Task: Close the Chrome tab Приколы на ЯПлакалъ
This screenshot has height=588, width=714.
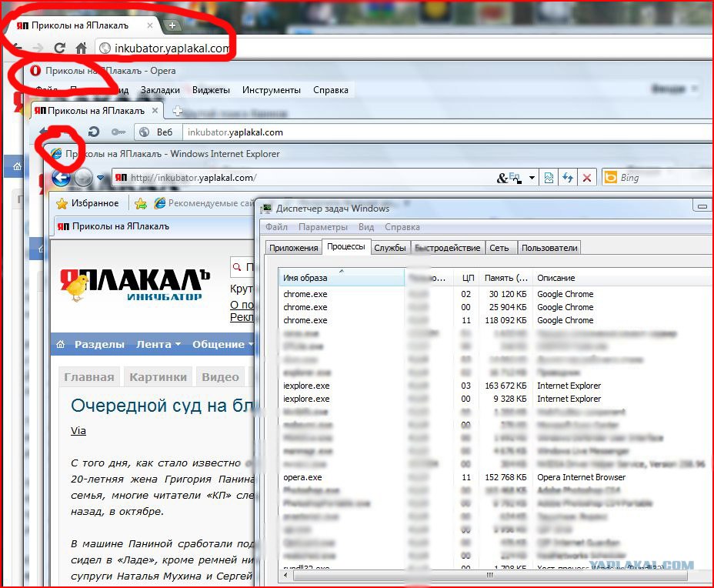Action: click(150, 25)
